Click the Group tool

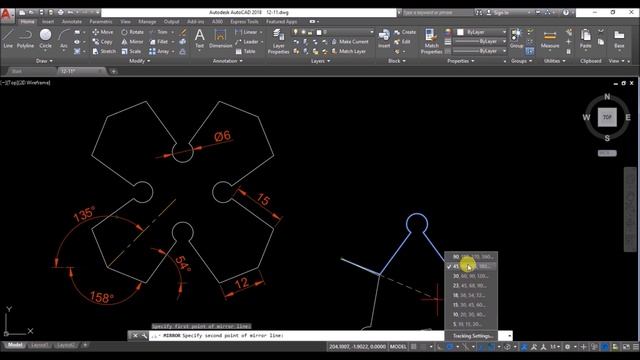tap(516, 38)
